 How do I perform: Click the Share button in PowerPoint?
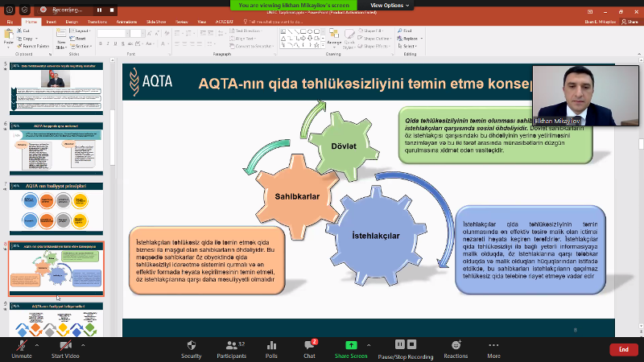click(x=630, y=22)
